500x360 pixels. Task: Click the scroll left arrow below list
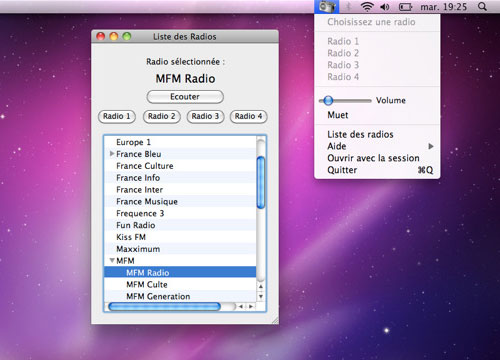pyautogui.click(x=241, y=306)
